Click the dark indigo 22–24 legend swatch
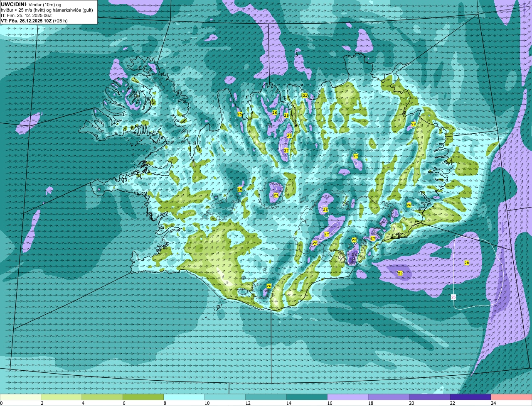Image resolution: width=532 pixels, height=406 pixels. [x=471, y=397]
